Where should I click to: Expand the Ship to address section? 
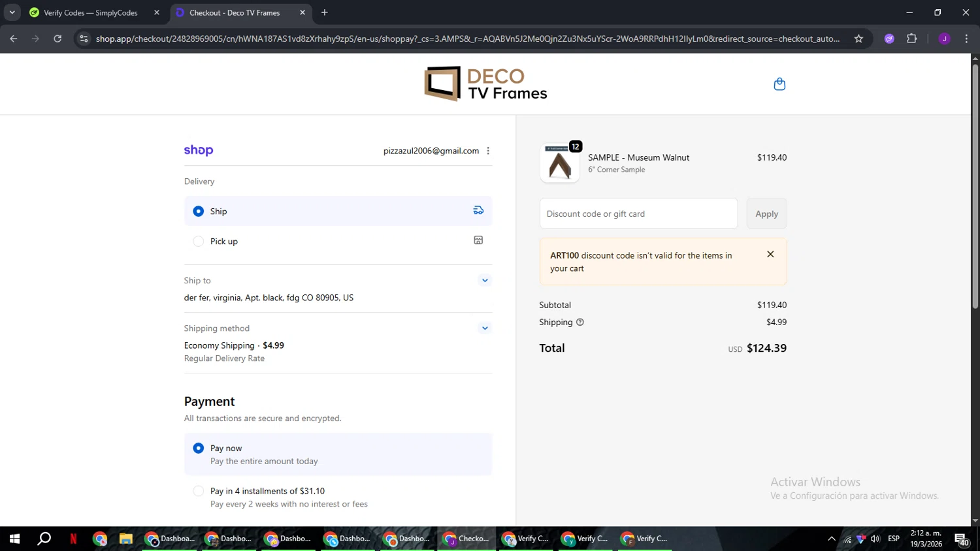coord(485,281)
